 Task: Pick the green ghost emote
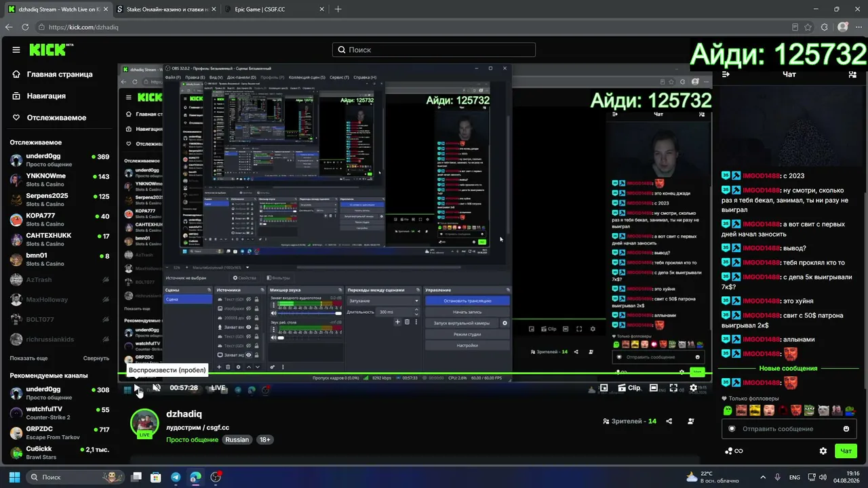pos(728,410)
